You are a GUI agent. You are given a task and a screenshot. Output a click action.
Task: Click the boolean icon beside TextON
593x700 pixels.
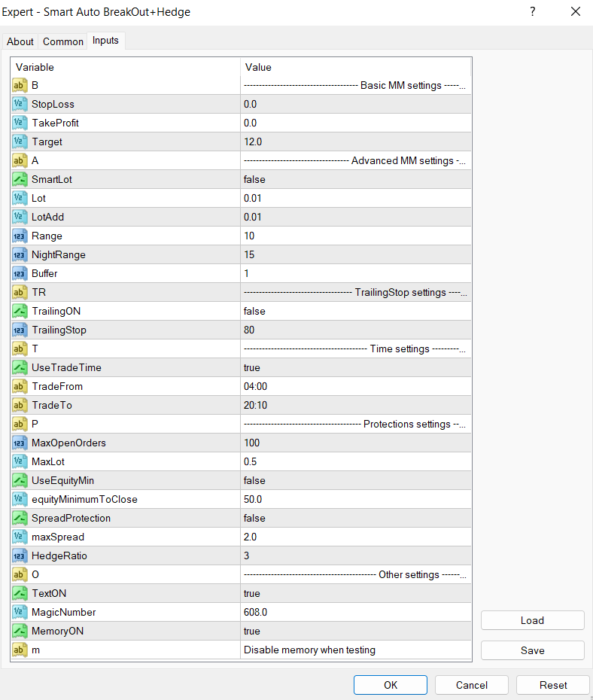(x=20, y=593)
